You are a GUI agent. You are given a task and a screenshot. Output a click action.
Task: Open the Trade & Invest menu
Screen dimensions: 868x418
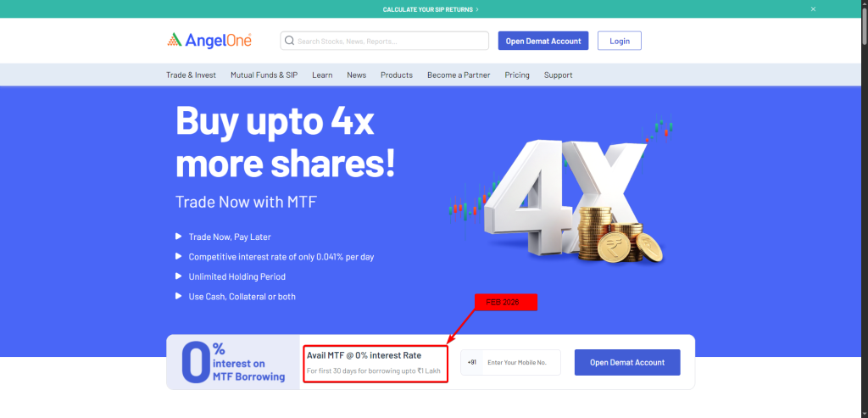(x=191, y=75)
